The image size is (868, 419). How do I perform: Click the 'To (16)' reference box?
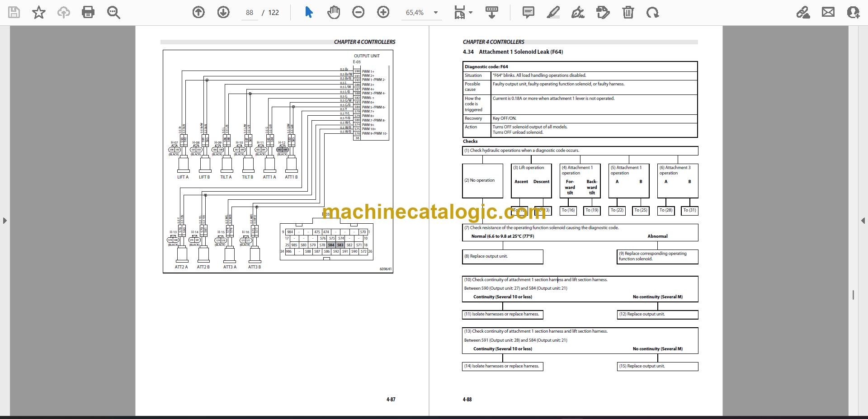tap(568, 210)
